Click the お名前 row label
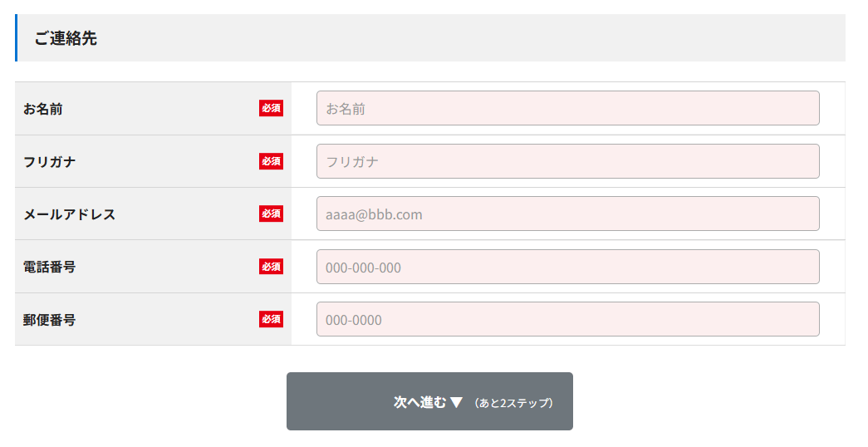The height and width of the screenshot is (447, 868). (x=43, y=109)
